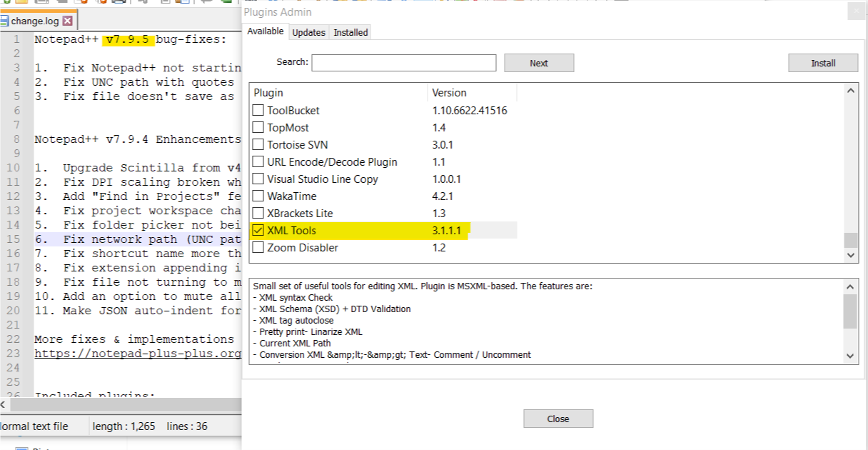Focus the plugin Search input field
Screen dimensions: 868x450
point(403,63)
